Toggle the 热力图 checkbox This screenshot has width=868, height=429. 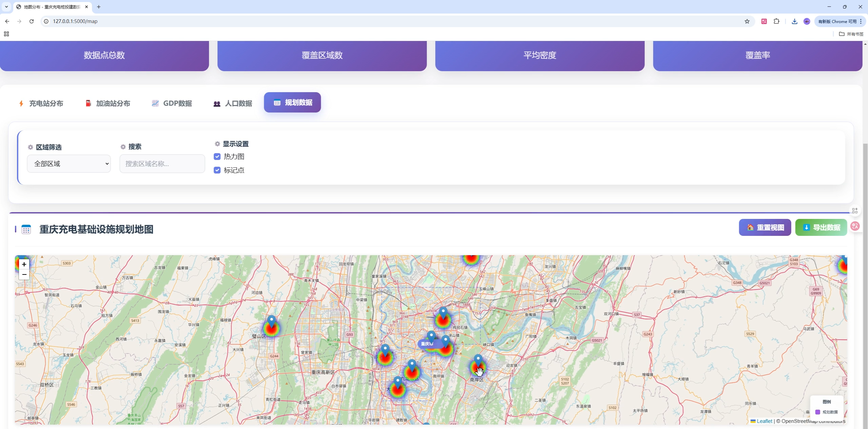[217, 157]
